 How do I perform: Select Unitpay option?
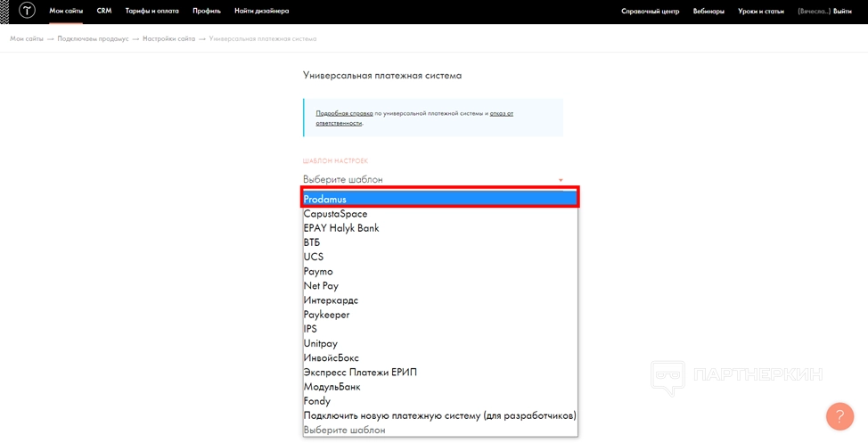(440, 343)
